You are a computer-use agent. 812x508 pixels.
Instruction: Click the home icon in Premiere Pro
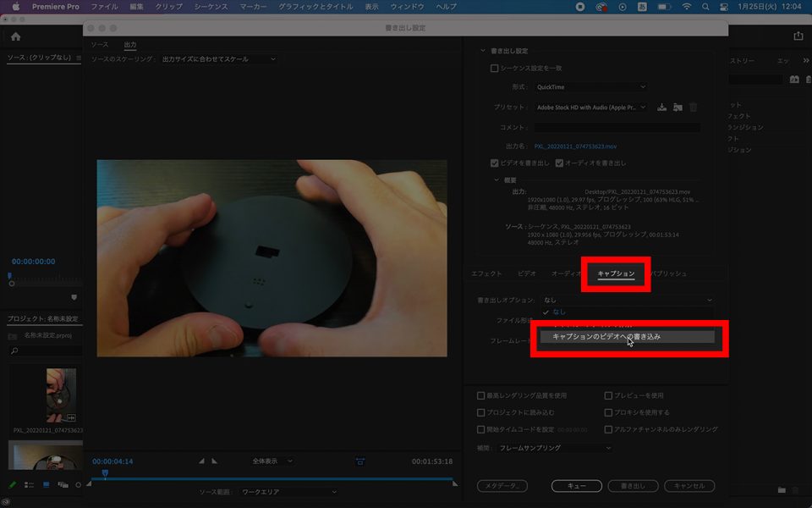click(15, 36)
